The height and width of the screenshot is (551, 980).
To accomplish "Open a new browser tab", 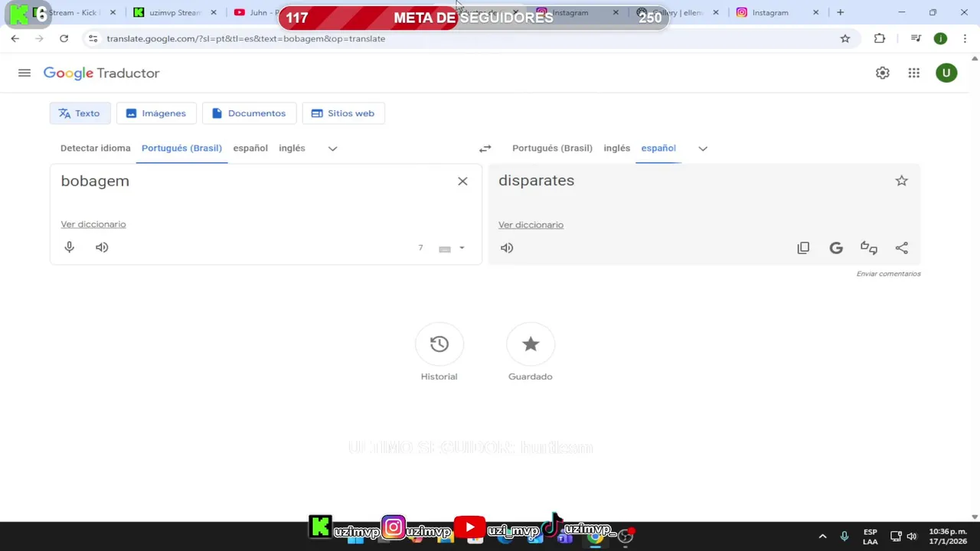I will coord(840,12).
